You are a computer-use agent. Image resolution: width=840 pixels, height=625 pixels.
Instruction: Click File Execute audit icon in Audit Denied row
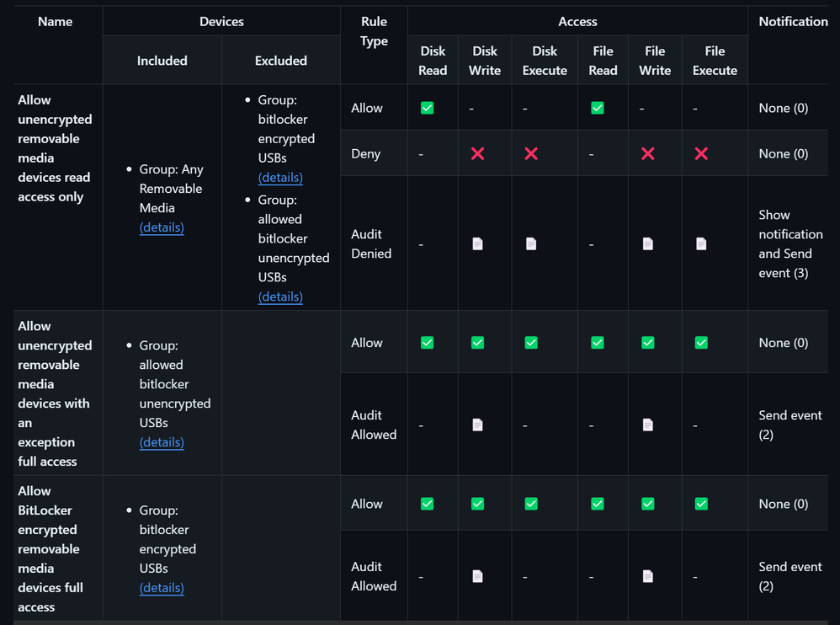click(x=701, y=244)
